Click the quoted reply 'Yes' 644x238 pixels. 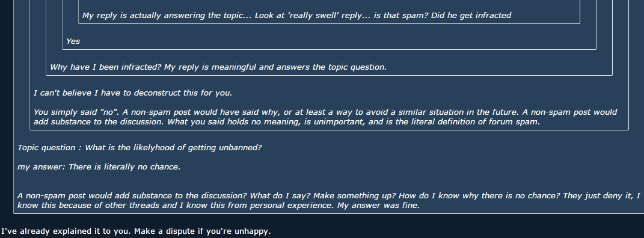(73, 41)
